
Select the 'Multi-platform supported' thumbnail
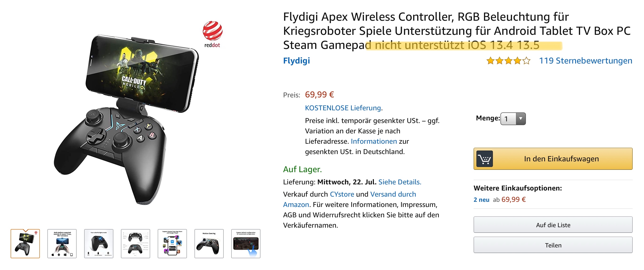pos(62,244)
